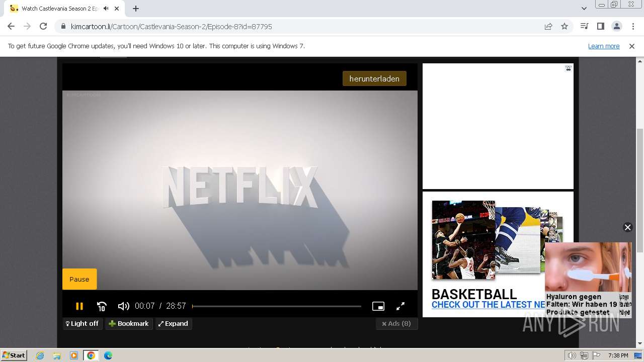Open the ad choices icon on banner

pos(568,68)
